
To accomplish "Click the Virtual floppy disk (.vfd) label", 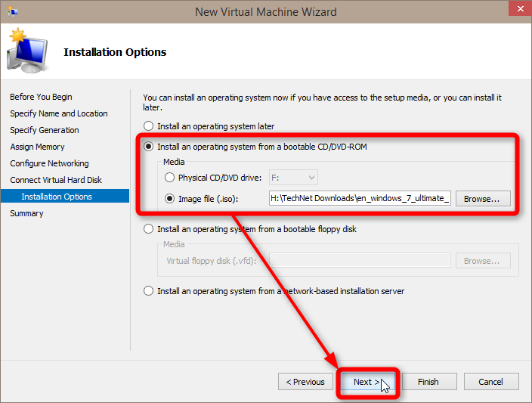I will (x=212, y=261).
